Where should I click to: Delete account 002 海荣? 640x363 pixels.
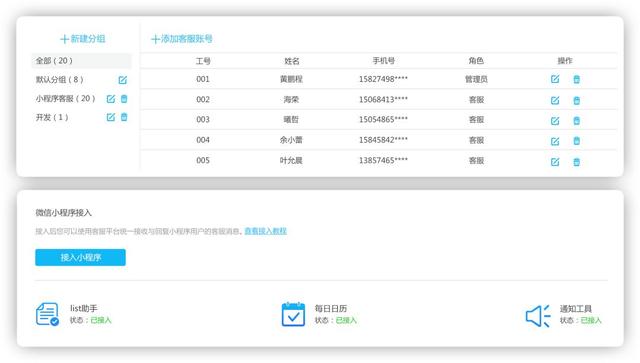click(x=576, y=100)
